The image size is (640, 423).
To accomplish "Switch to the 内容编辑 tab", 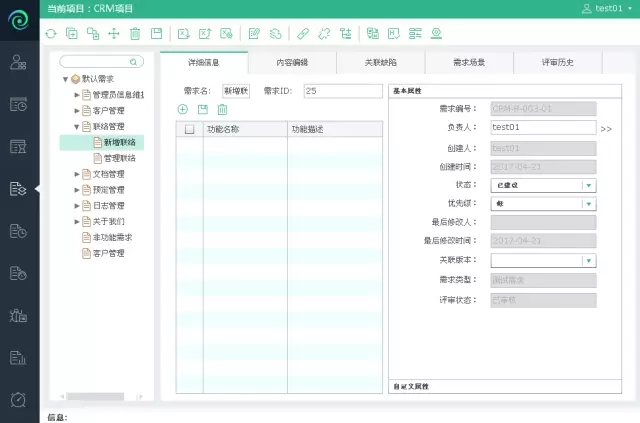I will click(x=292, y=62).
